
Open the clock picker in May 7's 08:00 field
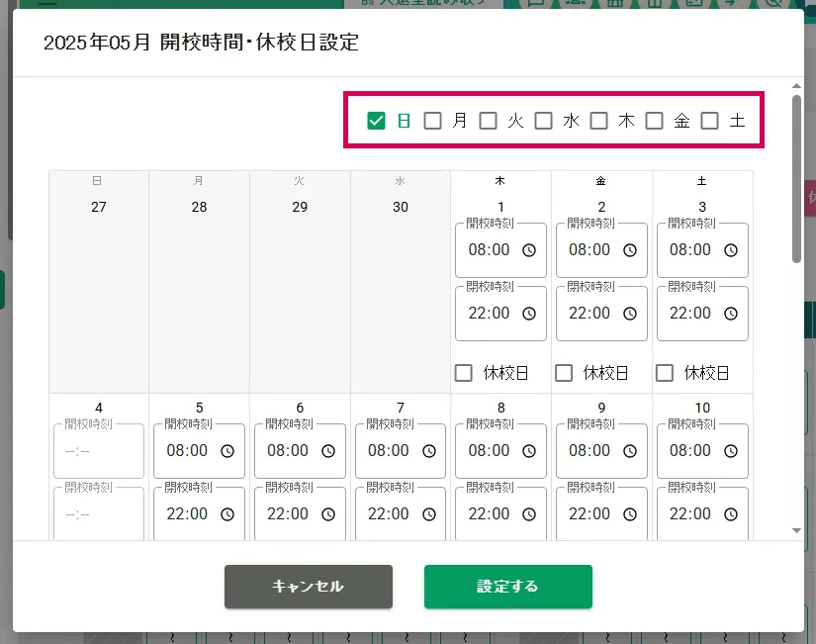[428, 451]
